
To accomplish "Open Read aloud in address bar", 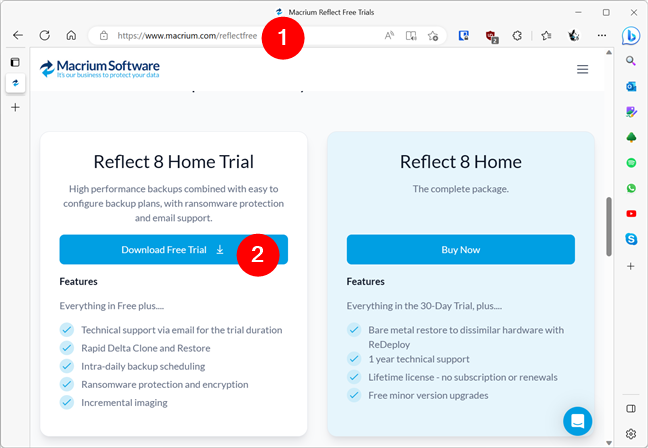I will coord(389,36).
